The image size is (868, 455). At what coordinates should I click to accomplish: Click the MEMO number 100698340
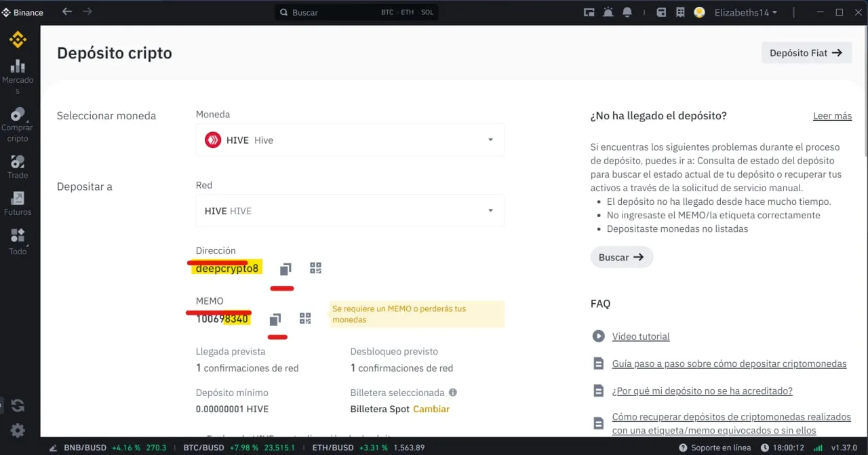[x=222, y=319]
